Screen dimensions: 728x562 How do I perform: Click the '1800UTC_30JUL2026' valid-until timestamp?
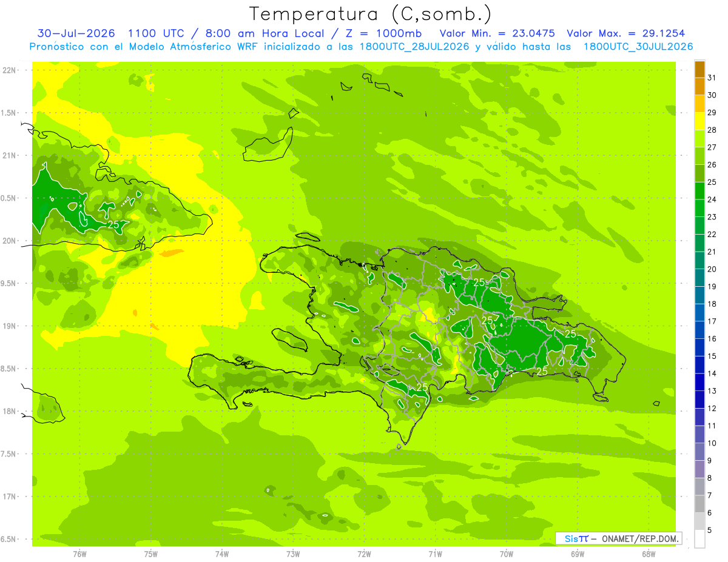(638, 47)
